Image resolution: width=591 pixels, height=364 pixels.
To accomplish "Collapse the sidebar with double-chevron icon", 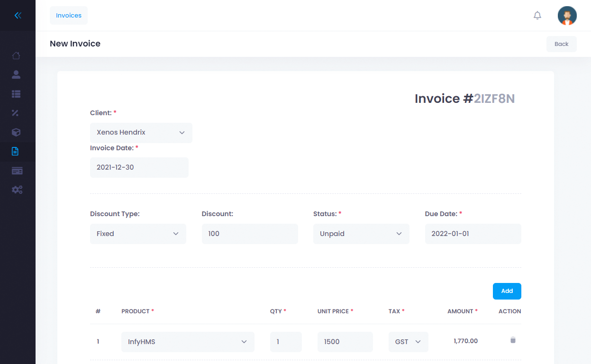I will [18, 16].
